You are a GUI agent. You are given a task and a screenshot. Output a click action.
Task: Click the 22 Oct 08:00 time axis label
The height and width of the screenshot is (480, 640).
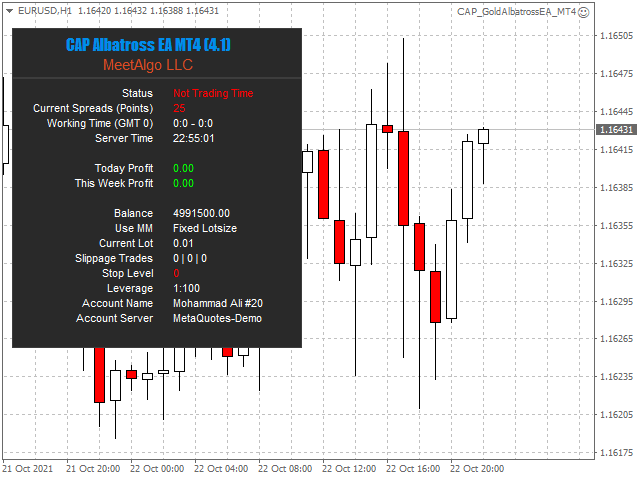[x=285, y=469]
